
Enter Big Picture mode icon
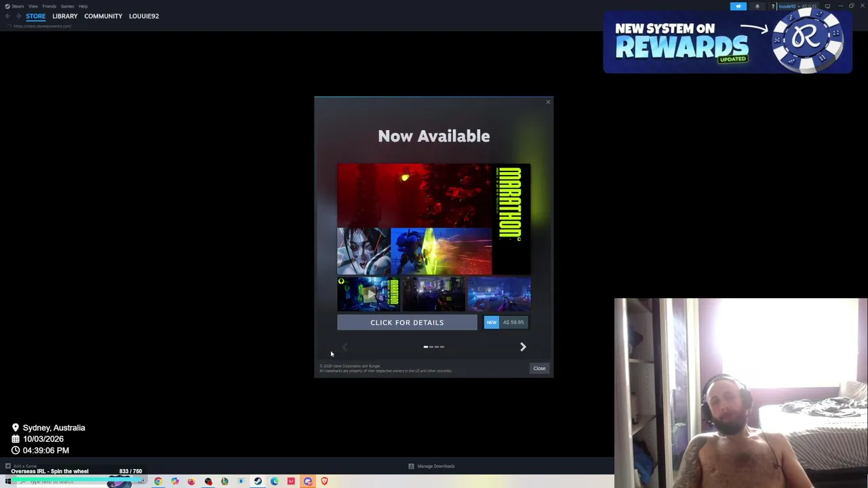point(827,6)
